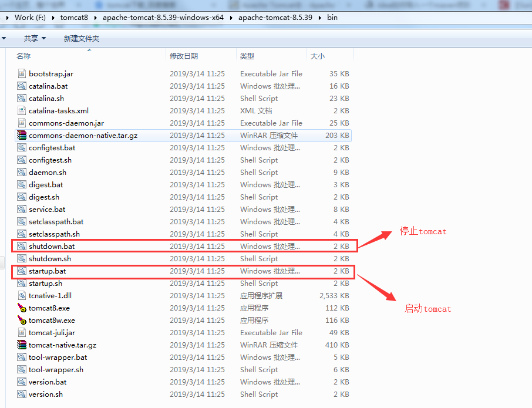Open the toolbar dropdown arrow left of 共享
The image size is (532, 408).
(x=4, y=38)
